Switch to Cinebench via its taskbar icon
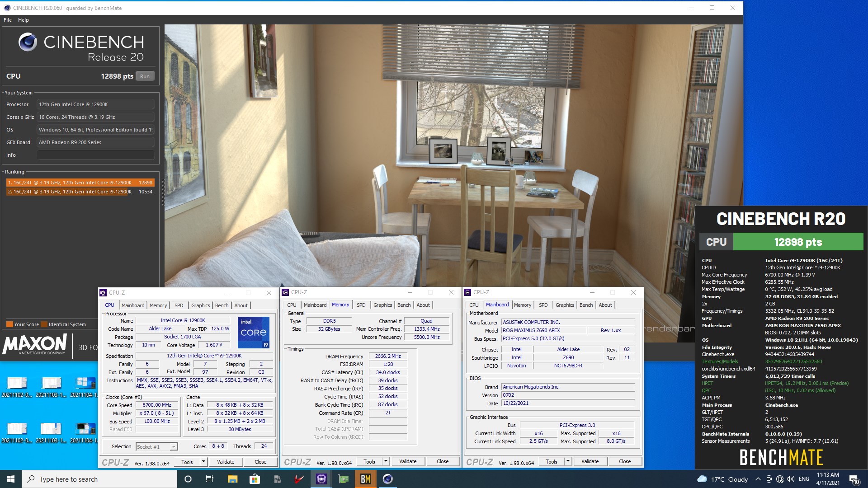 [x=388, y=479]
